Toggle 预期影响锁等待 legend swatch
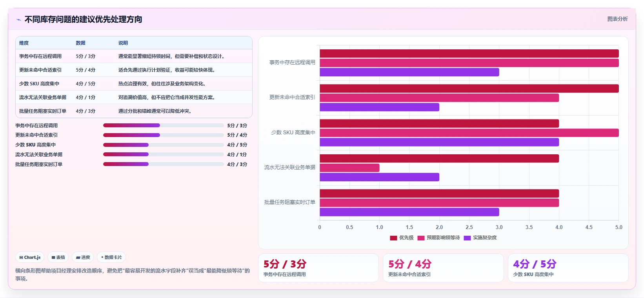This screenshot has height=298, width=644. 421,238
